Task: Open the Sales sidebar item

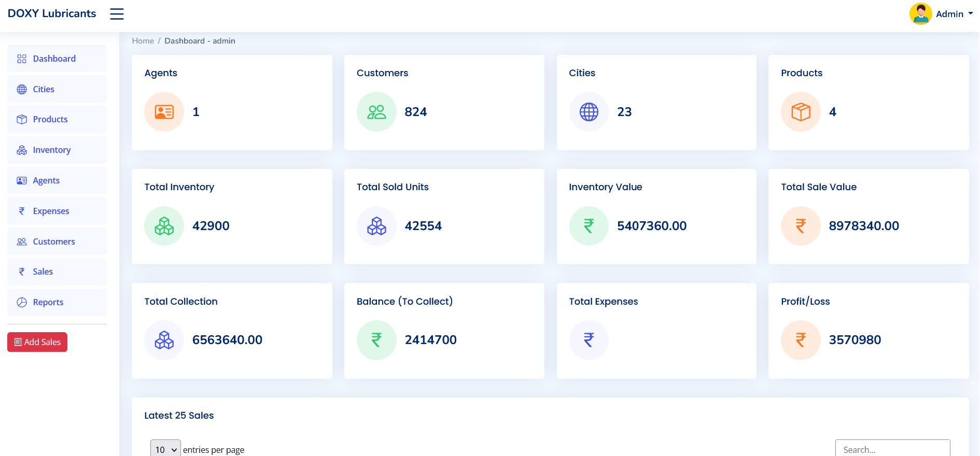Action: tap(43, 272)
